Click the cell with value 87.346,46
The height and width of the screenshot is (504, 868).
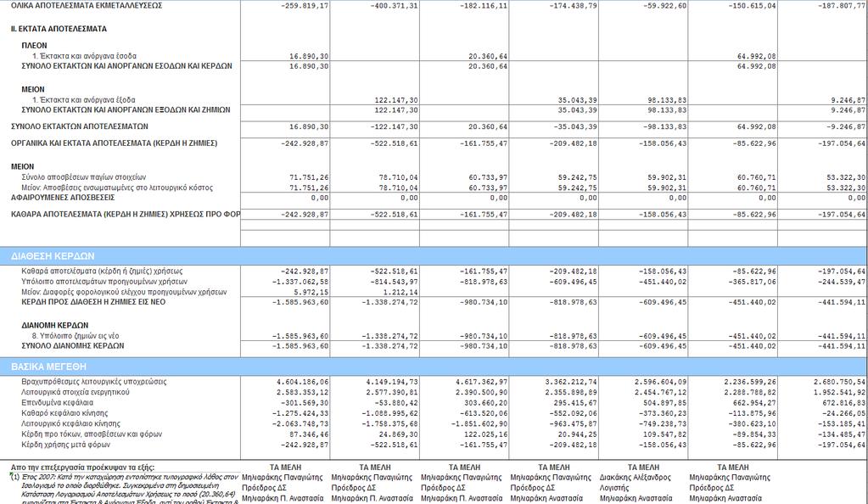point(309,434)
